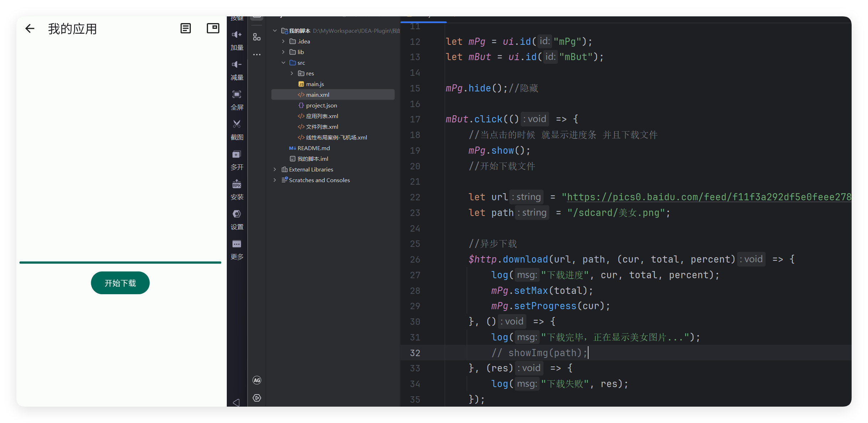The width and height of the screenshot is (868, 423).
Task: Select main.js in project tree
Action: tap(315, 84)
